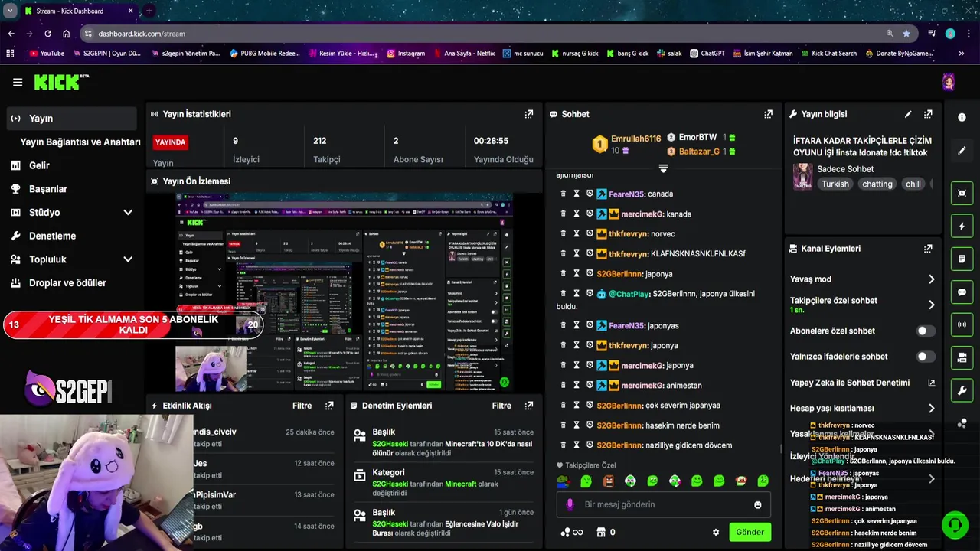Open the profile avatar in top right
This screenshot has height=551, width=980.
point(949,82)
